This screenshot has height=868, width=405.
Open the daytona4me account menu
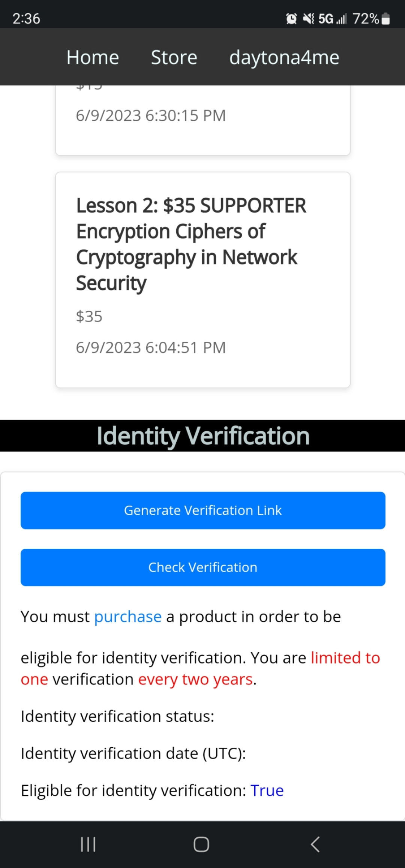284,57
